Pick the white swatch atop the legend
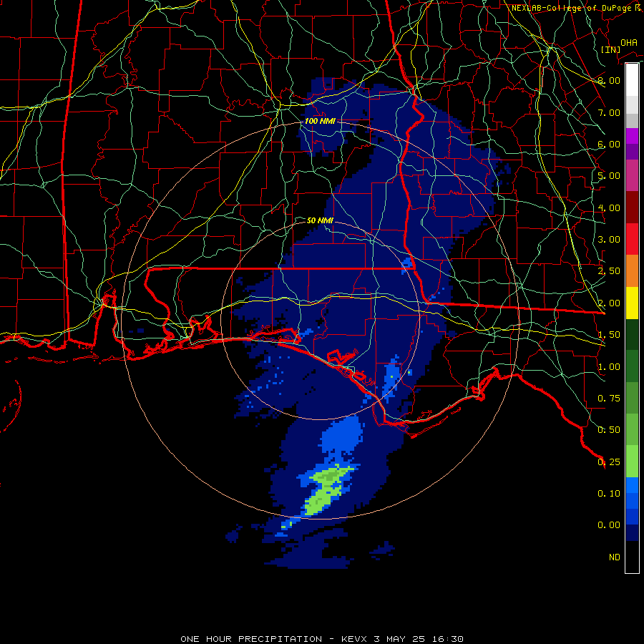Image resolution: width=644 pixels, height=644 pixels. coord(632,79)
